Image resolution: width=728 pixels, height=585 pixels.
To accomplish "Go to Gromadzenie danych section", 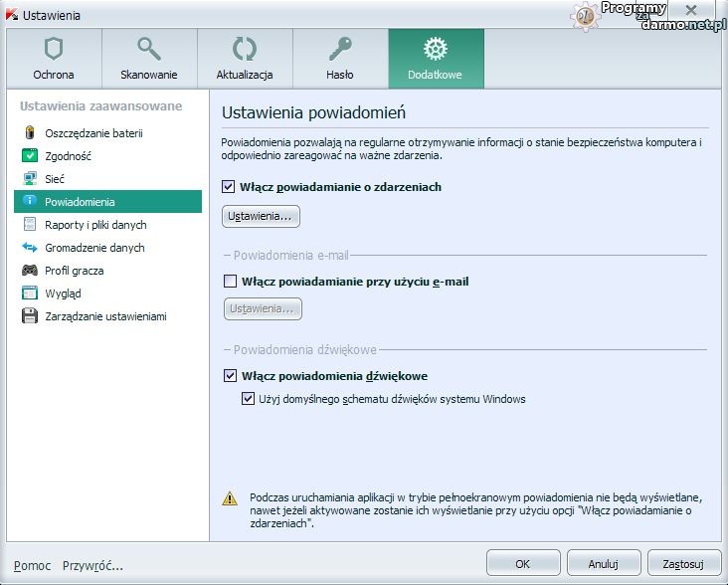I will [x=107, y=248].
